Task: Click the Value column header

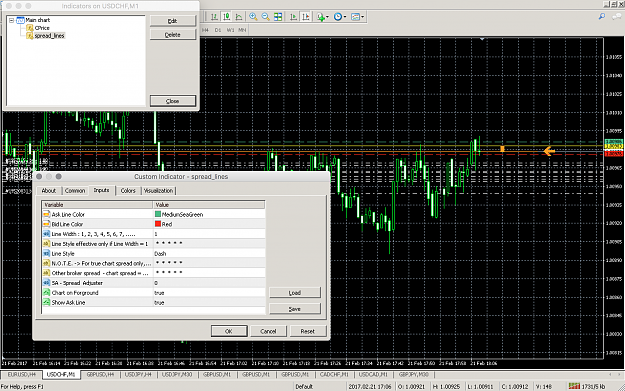Action: tap(209, 204)
